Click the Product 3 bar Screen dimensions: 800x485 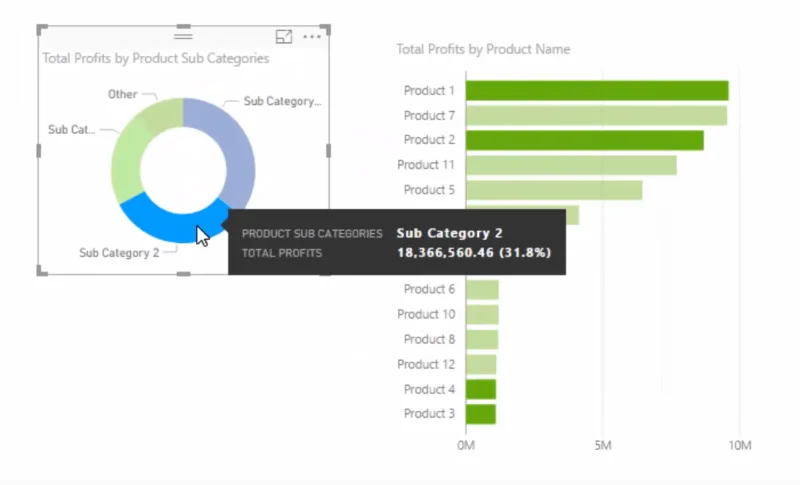[481, 414]
